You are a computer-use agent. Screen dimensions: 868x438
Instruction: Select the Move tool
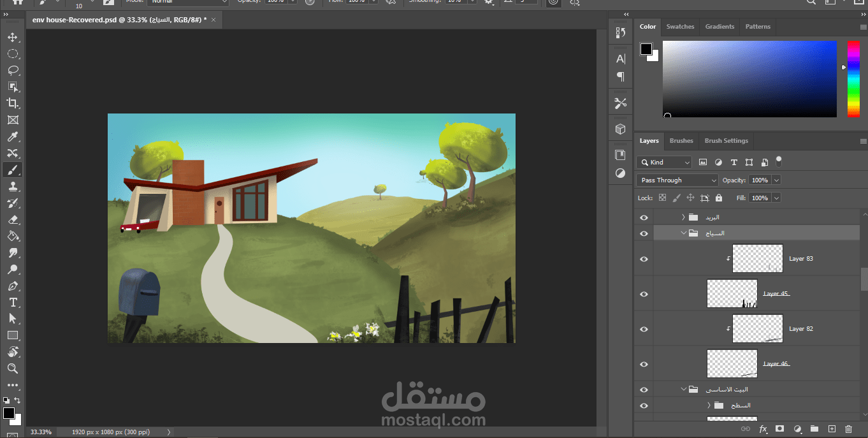tap(13, 38)
